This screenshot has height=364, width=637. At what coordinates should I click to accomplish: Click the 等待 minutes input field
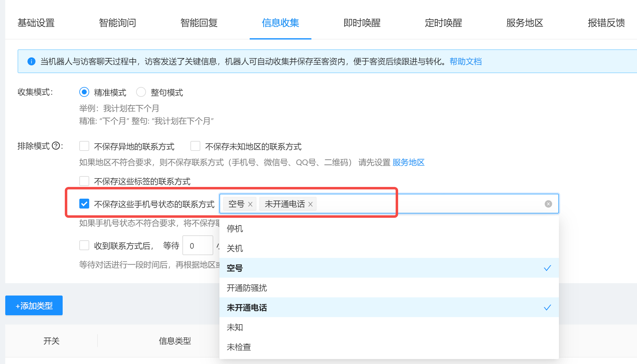pos(198,246)
